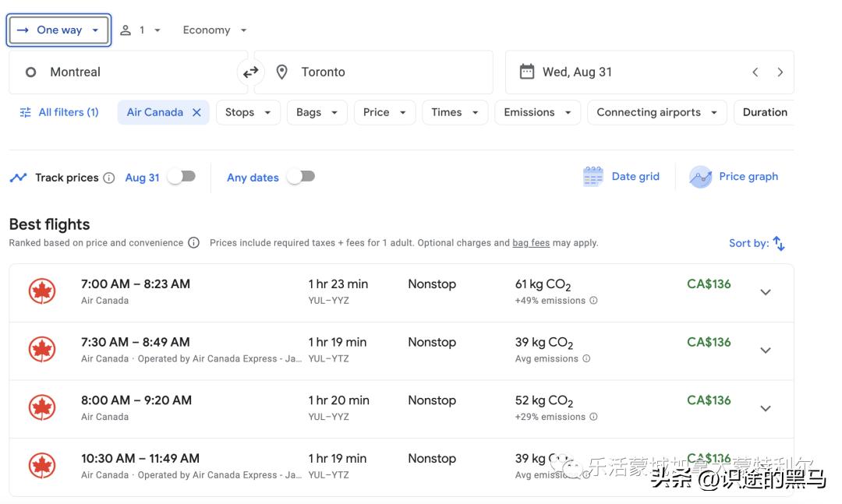Screen dimensions: 842x504
Task: Select the 7:00 AM – 8:23 AM flight
Action: pyautogui.click(x=402, y=293)
